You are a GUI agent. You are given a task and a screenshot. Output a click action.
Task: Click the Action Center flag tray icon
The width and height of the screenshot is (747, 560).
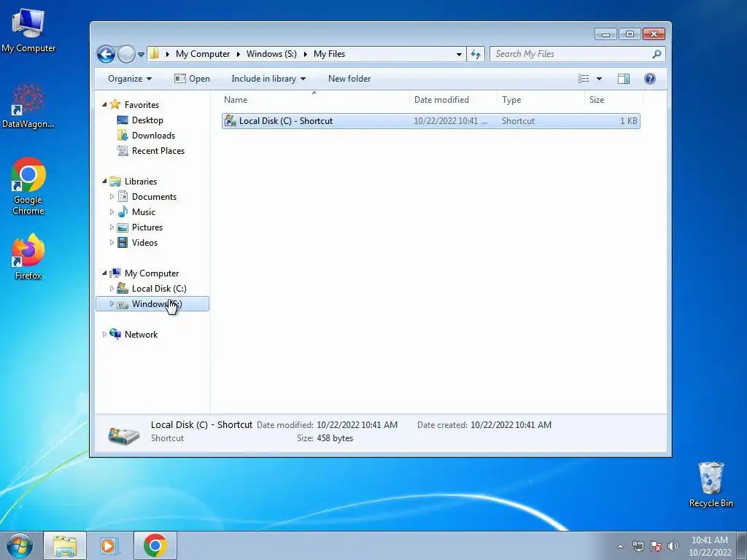click(656, 546)
